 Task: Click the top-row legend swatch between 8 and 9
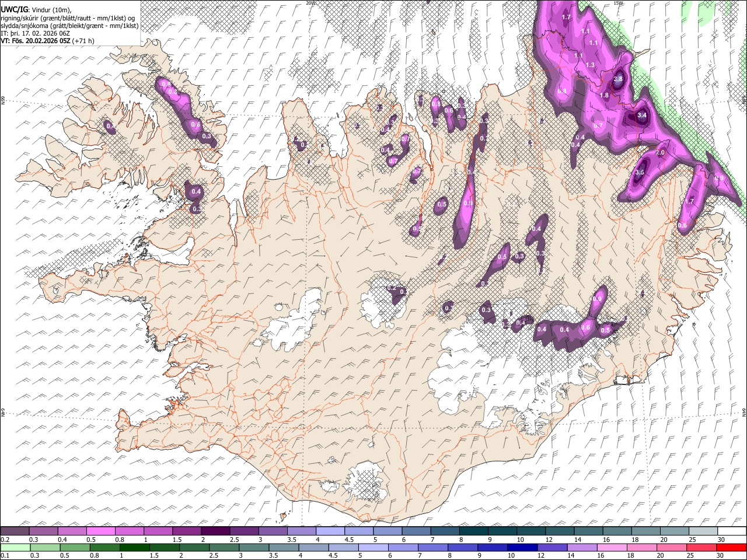tap(473, 531)
